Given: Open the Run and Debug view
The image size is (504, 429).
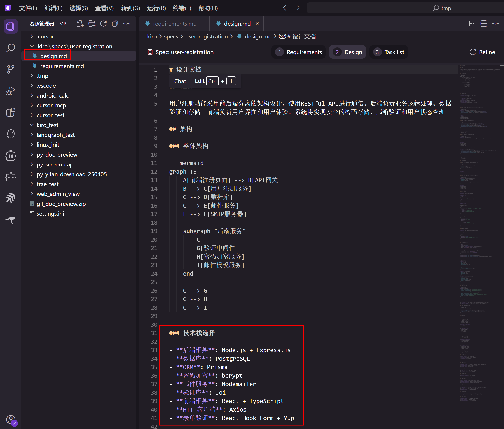Looking at the screenshot, I should click(x=11, y=91).
